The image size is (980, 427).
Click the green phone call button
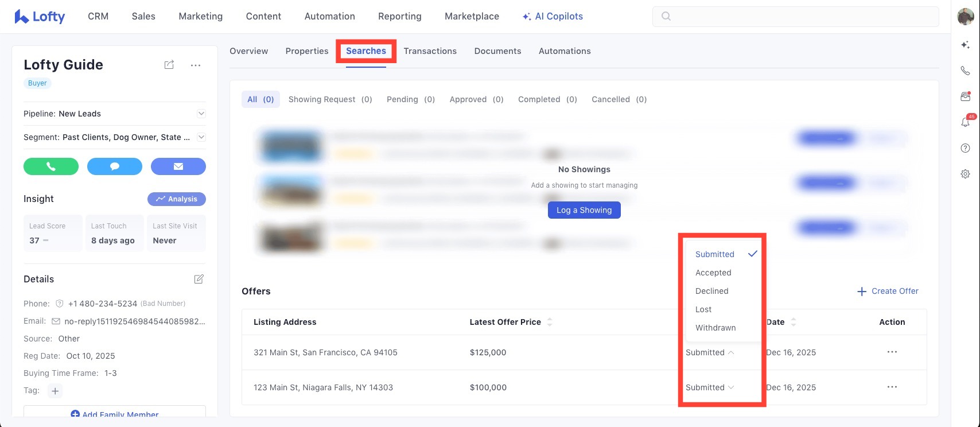pyautogui.click(x=51, y=166)
